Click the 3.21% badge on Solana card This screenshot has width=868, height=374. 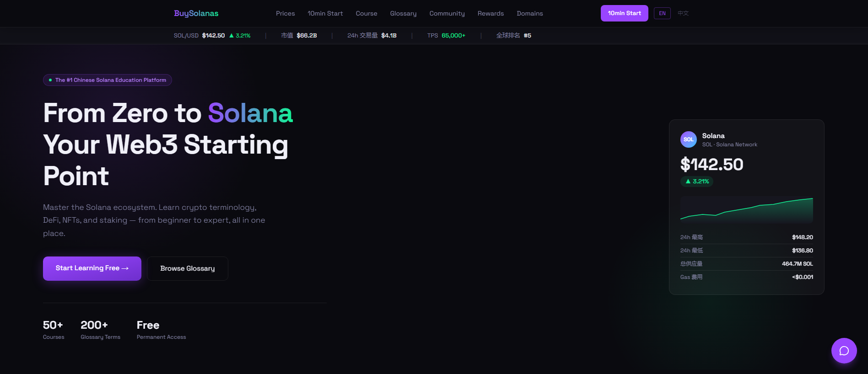coord(697,182)
